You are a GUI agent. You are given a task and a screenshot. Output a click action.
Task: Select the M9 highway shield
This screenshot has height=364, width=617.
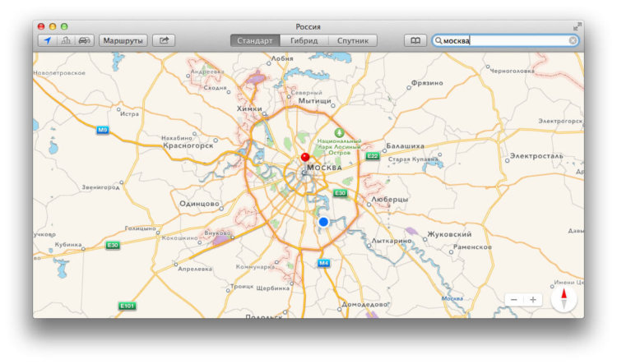coord(102,130)
